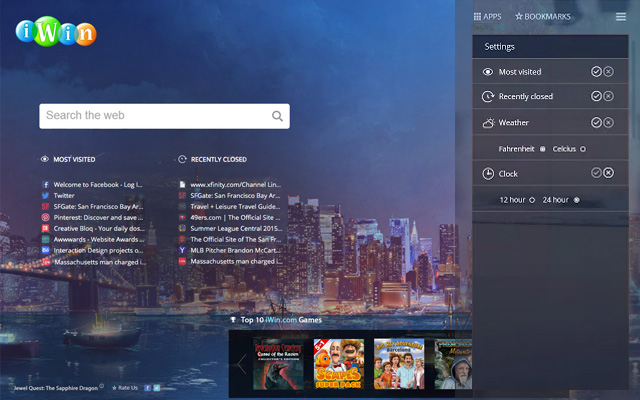Click the iWin logo

pos(56,32)
